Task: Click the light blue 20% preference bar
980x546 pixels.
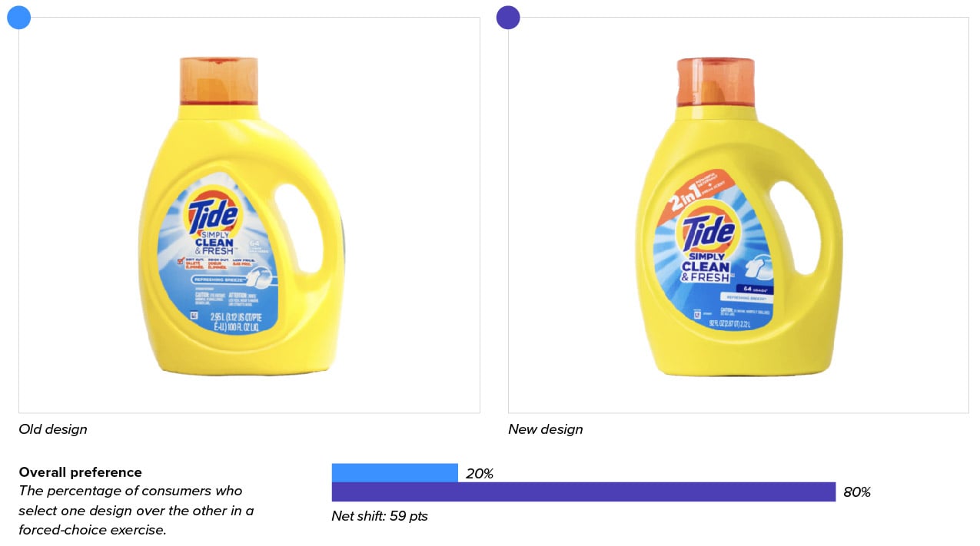Action: pos(395,473)
